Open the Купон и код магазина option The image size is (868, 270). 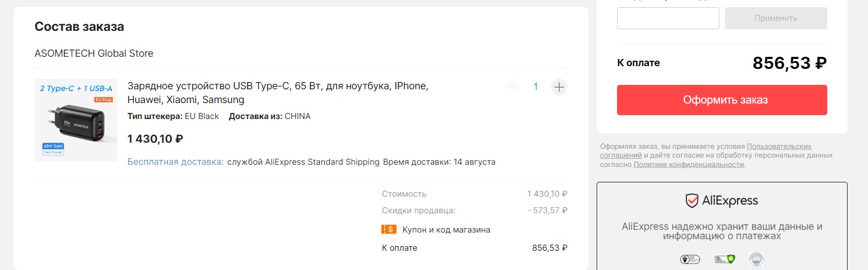[x=446, y=230]
